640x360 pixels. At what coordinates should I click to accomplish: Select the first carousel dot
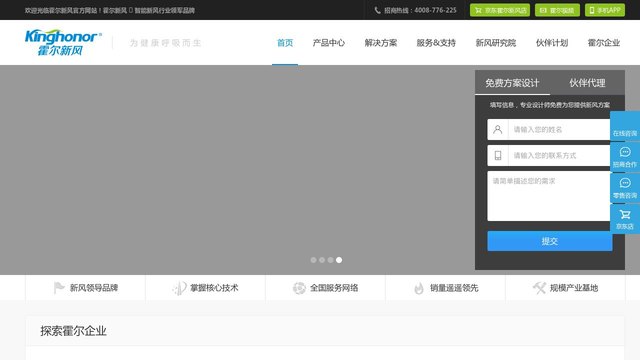(x=313, y=260)
